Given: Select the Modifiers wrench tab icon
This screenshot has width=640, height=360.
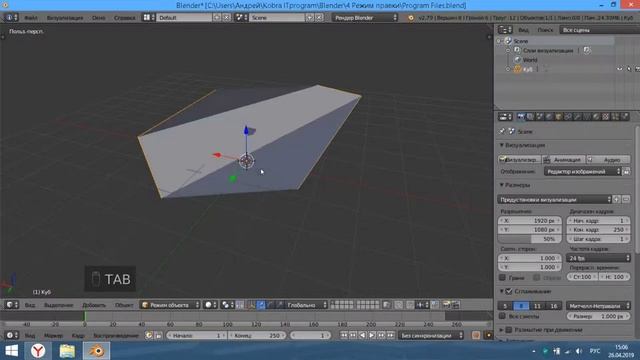Looking at the screenshot, I should pyautogui.click(x=577, y=117).
